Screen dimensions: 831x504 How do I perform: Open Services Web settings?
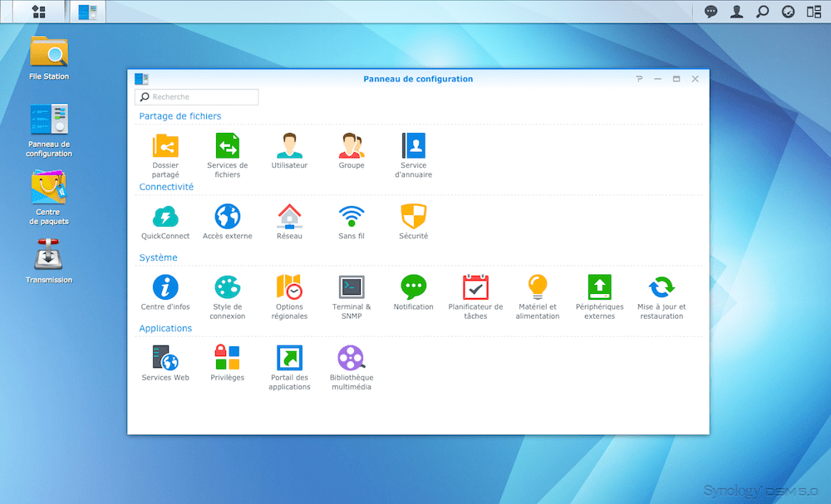pyautogui.click(x=165, y=364)
